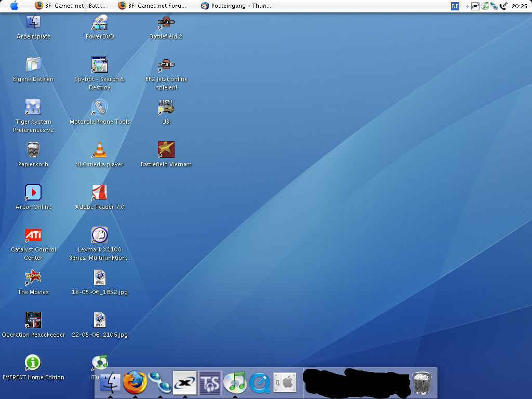The image size is (532, 399).
Task: Click the Messenger tray icon
Action: coord(494,6)
